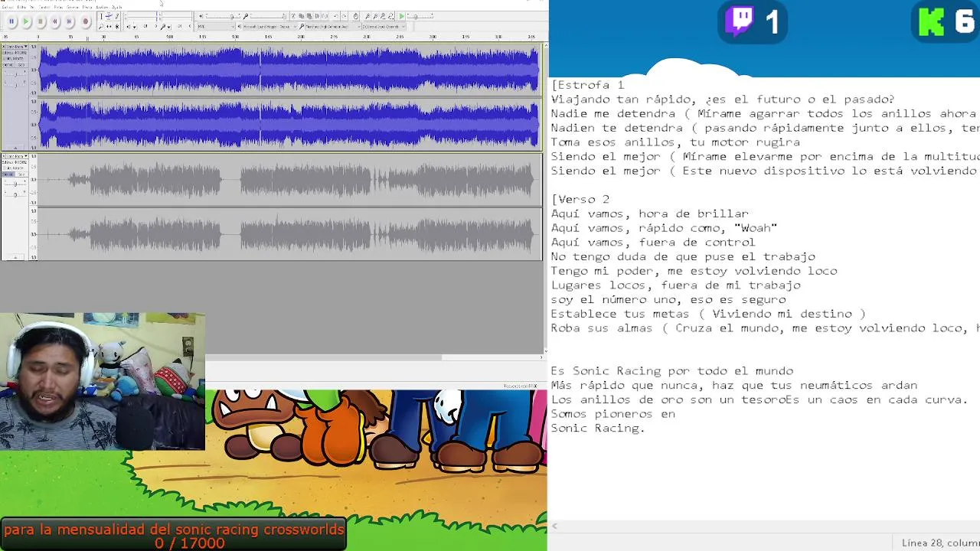Select the Zoom magnifier tool
980x551 pixels.
(x=100, y=27)
